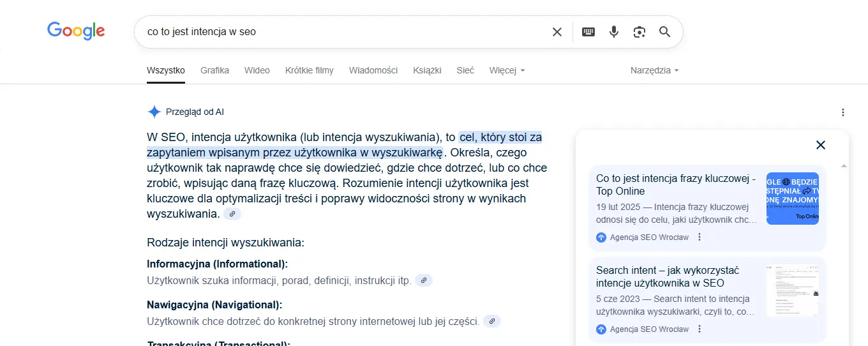Open three-dot menu on Search intent card

(x=700, y=329)
